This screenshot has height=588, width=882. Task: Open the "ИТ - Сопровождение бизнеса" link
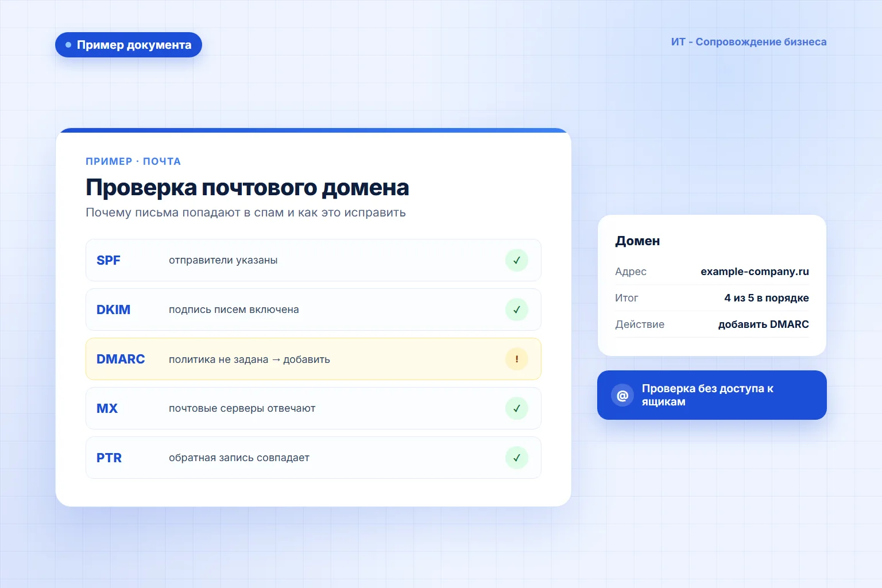tap(749, 42)
